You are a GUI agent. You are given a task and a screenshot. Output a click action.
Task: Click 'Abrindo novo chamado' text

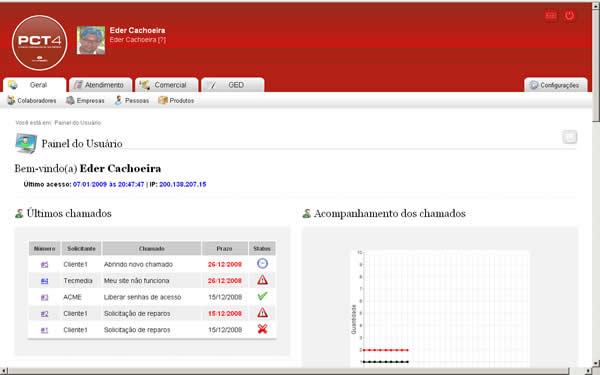(138, 264)
